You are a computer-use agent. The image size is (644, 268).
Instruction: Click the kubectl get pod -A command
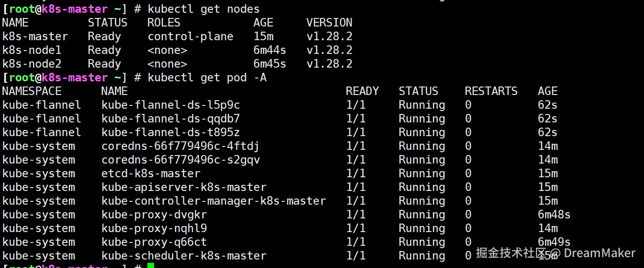tap(207, 78)
